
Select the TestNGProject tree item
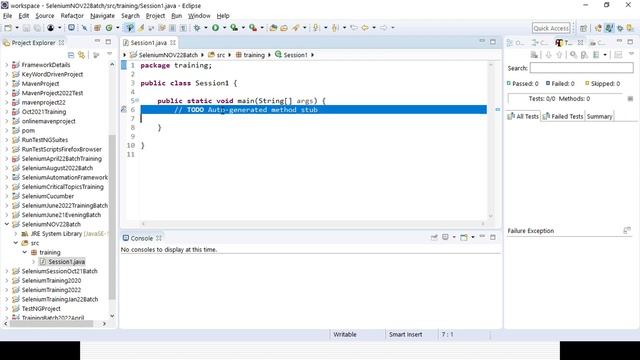coord(41,309)
